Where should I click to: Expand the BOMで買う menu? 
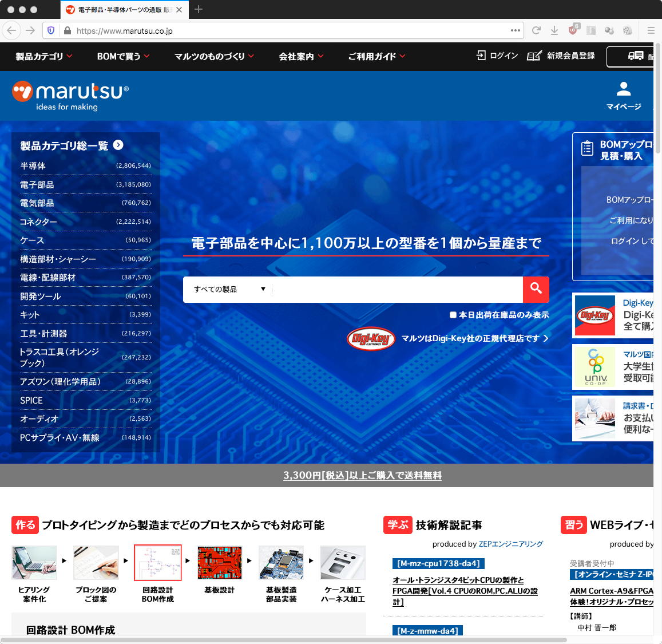[123, 56]
